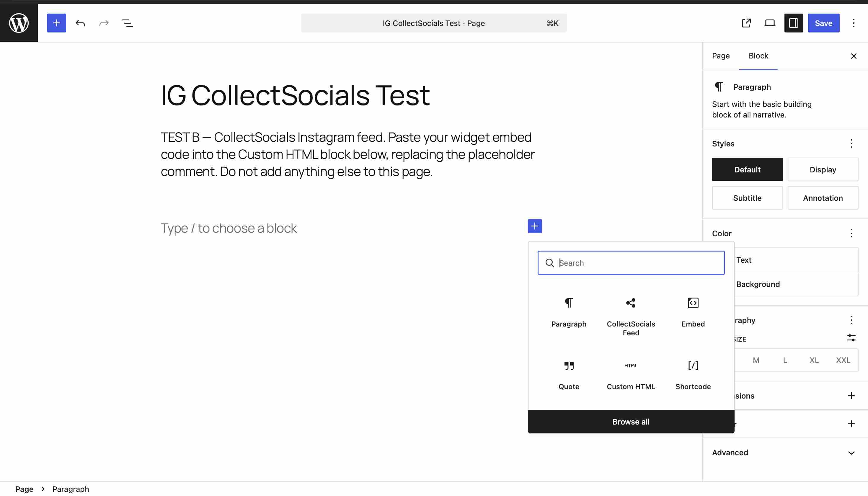This screenshot has height=496, width=868.
Task: Open the Styles section options menu
Action: (x=851, y=143)
